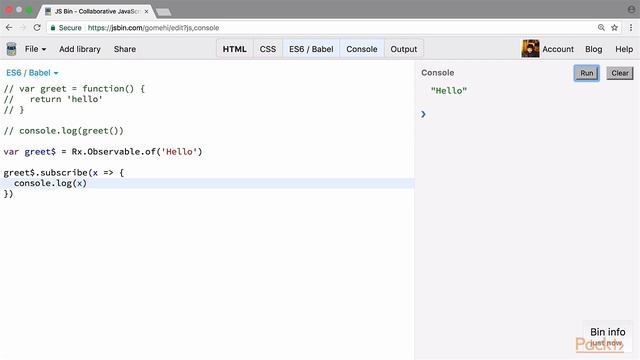Bookmark this page with star icon

[x=614, y=28]
